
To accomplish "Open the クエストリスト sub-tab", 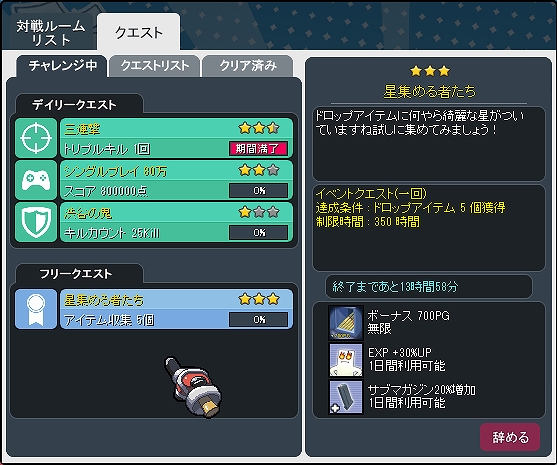I will click(155, 66).
